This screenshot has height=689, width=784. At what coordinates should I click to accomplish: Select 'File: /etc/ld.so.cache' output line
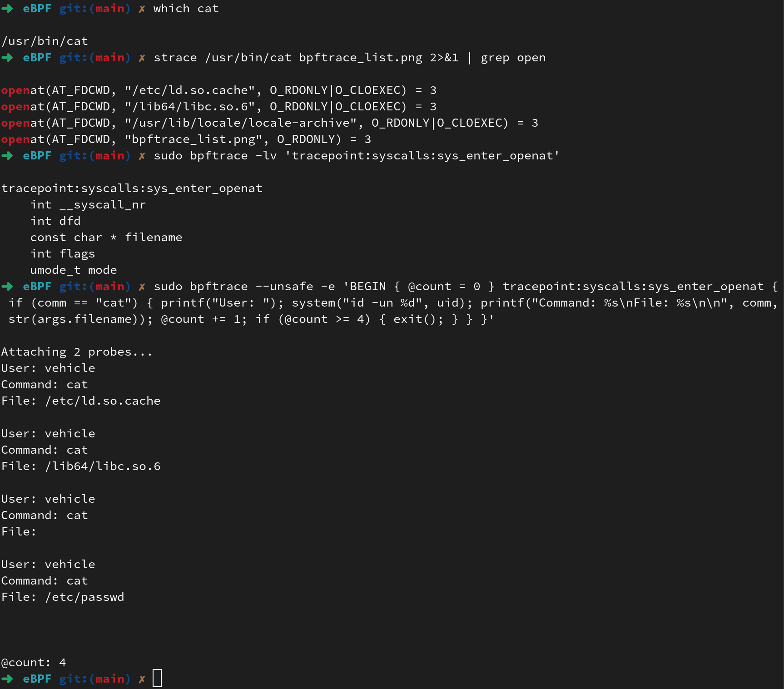coord(81,401)
